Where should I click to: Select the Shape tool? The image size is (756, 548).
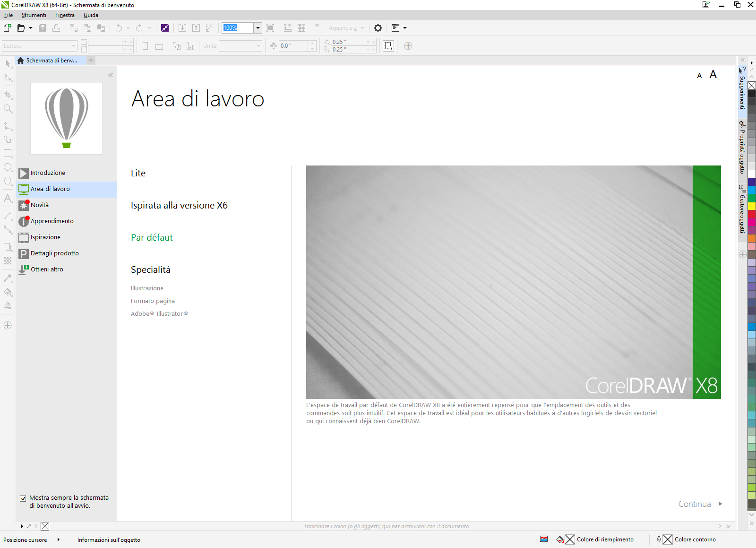click(x=8, y=78)
